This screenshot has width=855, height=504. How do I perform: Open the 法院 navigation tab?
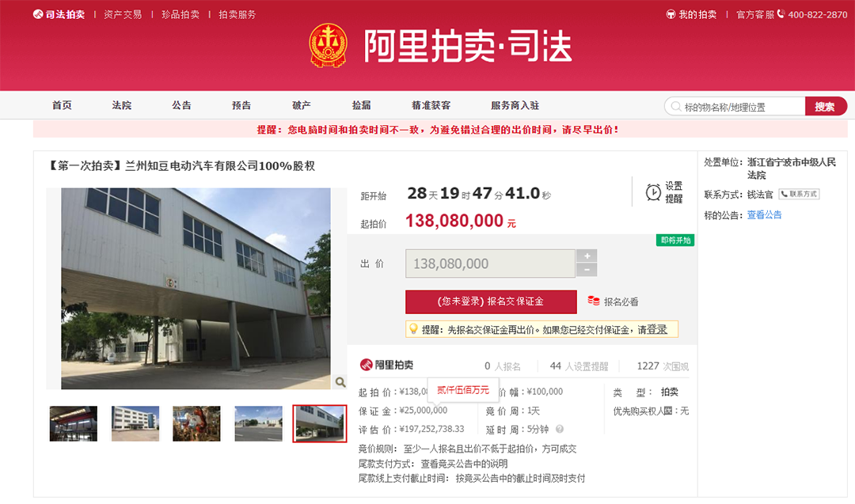coord(122,105)
